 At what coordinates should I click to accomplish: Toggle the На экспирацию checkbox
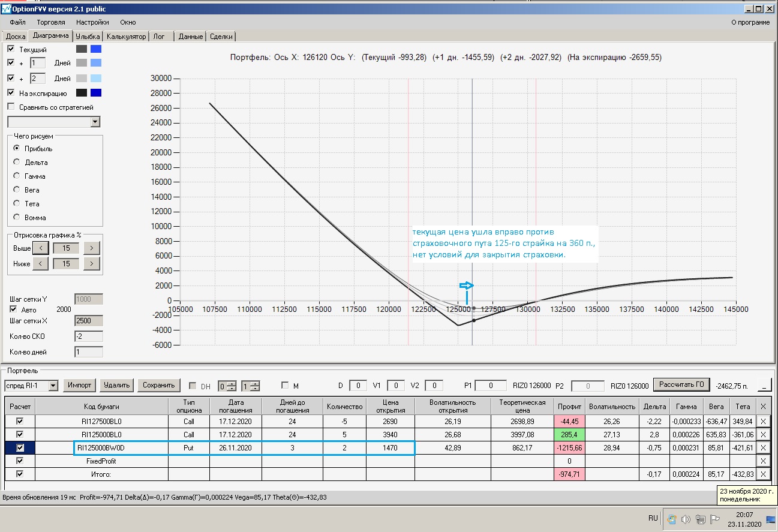point(11,93)
